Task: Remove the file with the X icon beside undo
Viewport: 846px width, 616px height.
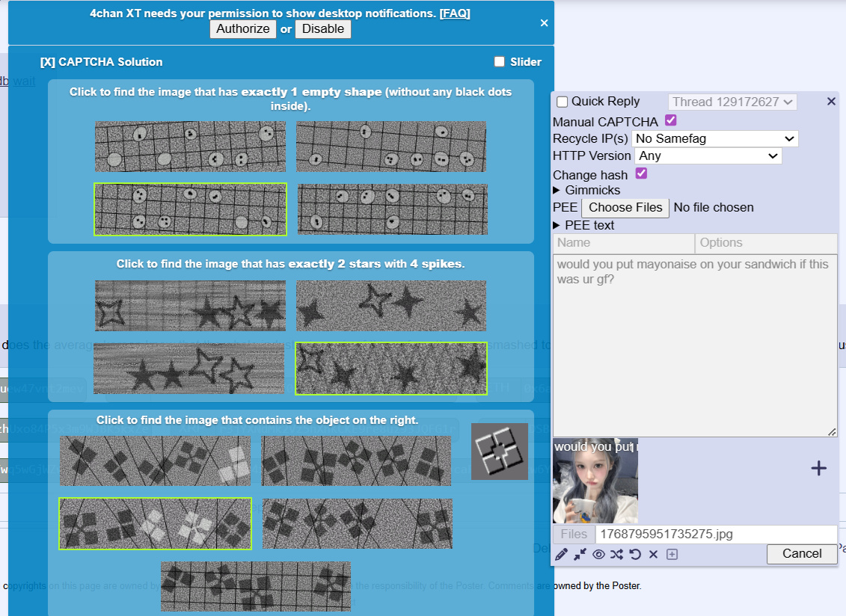Action: point(653,555)
